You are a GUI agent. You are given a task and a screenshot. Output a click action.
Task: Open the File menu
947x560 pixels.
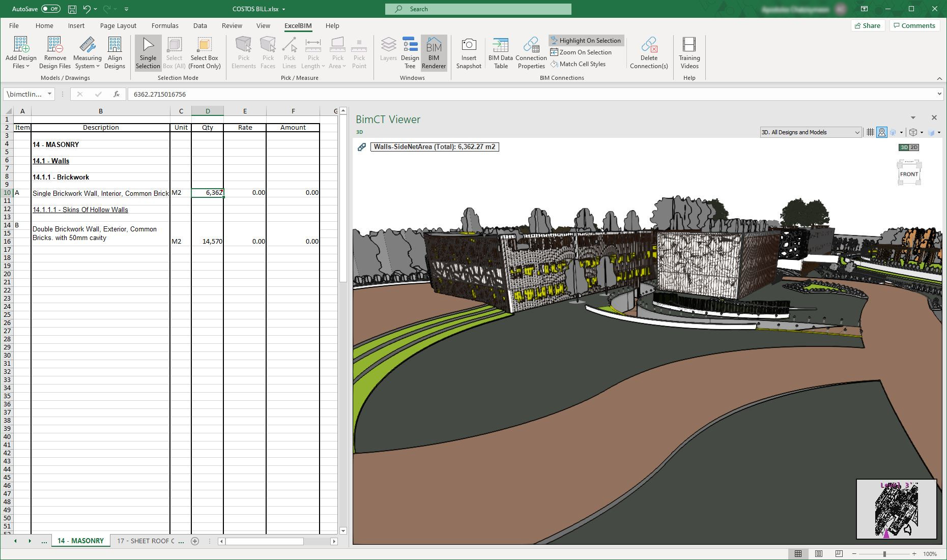(x=14, y=25)
